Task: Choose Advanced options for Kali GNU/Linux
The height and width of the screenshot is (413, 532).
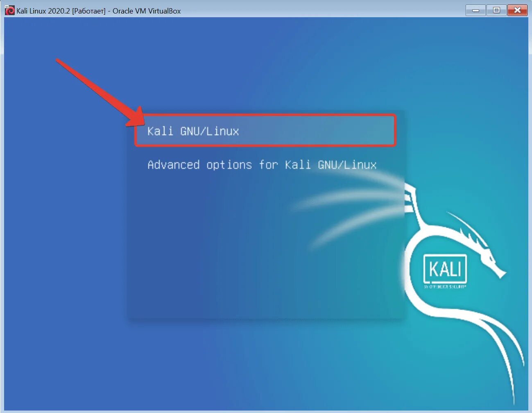Action: click(262, 165)
